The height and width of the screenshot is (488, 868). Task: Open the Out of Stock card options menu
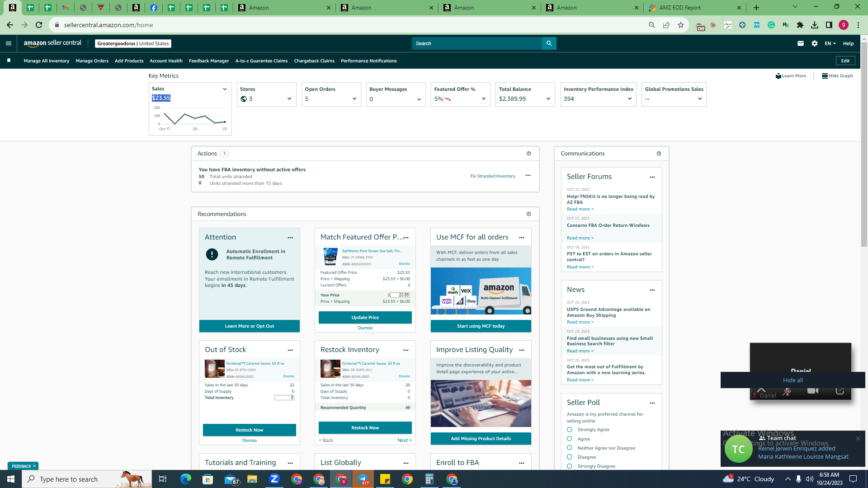(x=290, y=350)
